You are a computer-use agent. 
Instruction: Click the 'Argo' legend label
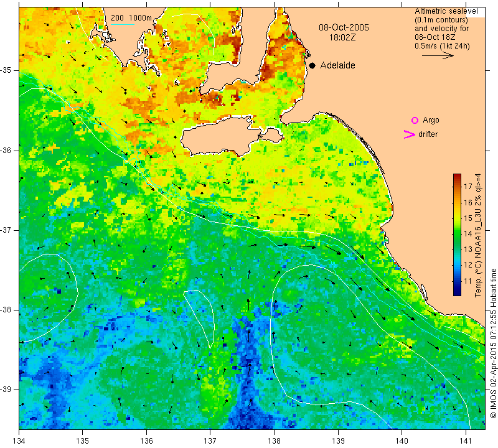(x=431, y=120)
